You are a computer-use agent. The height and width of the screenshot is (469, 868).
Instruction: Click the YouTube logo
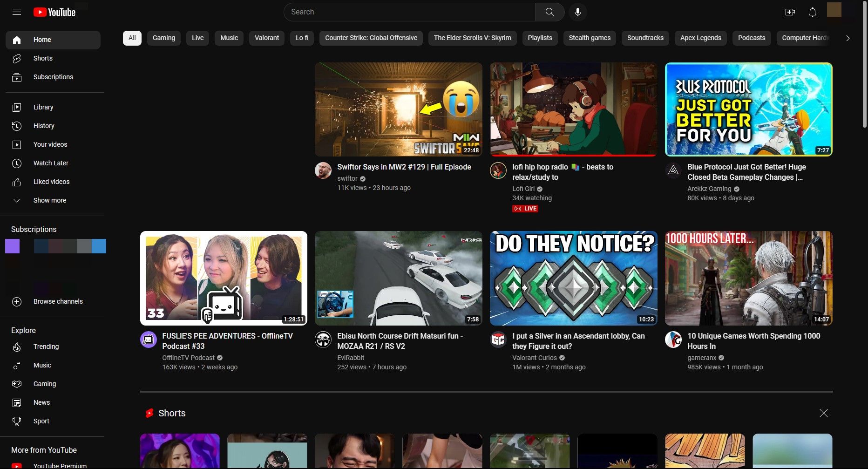(54, 12)
